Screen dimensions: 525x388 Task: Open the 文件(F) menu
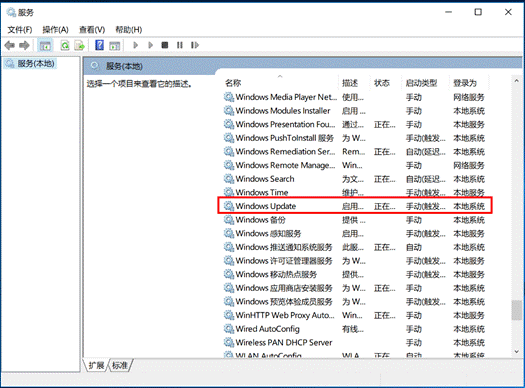point(20,30)
